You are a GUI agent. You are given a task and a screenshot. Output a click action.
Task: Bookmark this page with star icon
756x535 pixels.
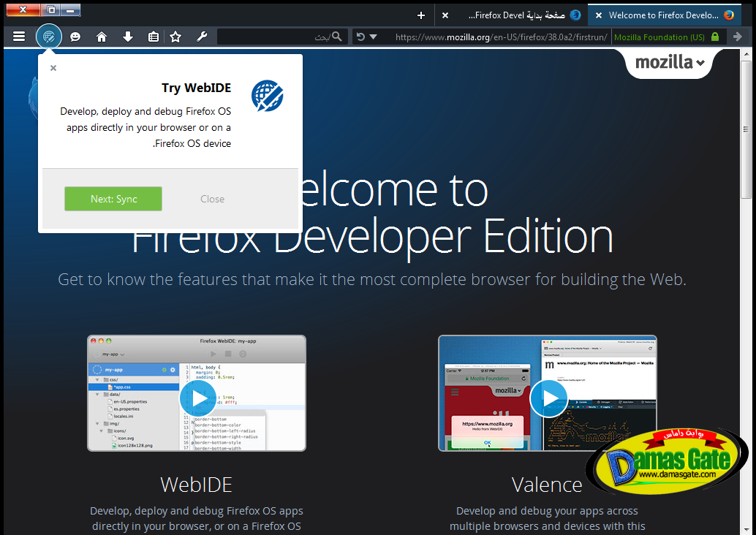click(x=175, y=37)
